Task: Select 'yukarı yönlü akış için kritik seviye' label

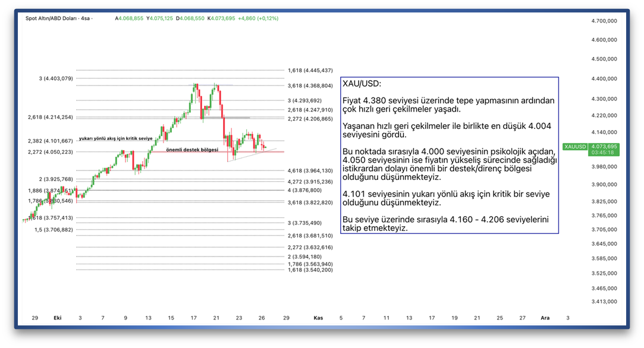Action: 115,138
